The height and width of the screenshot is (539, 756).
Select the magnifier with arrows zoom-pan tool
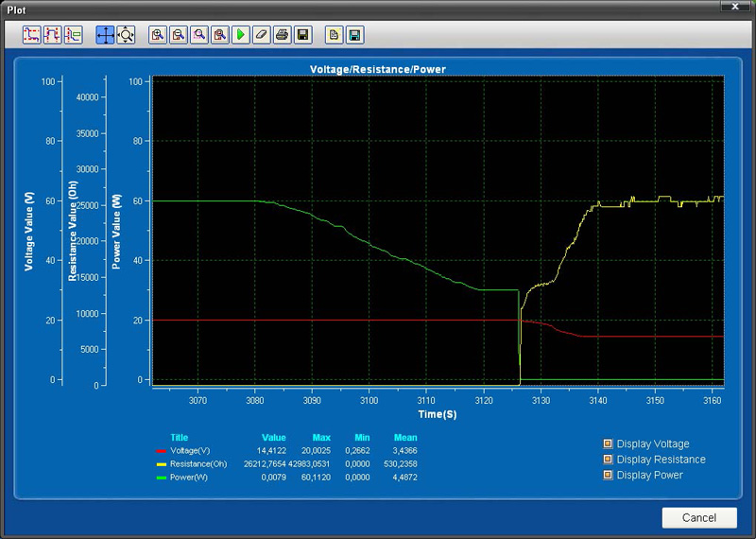click(126, 35)
